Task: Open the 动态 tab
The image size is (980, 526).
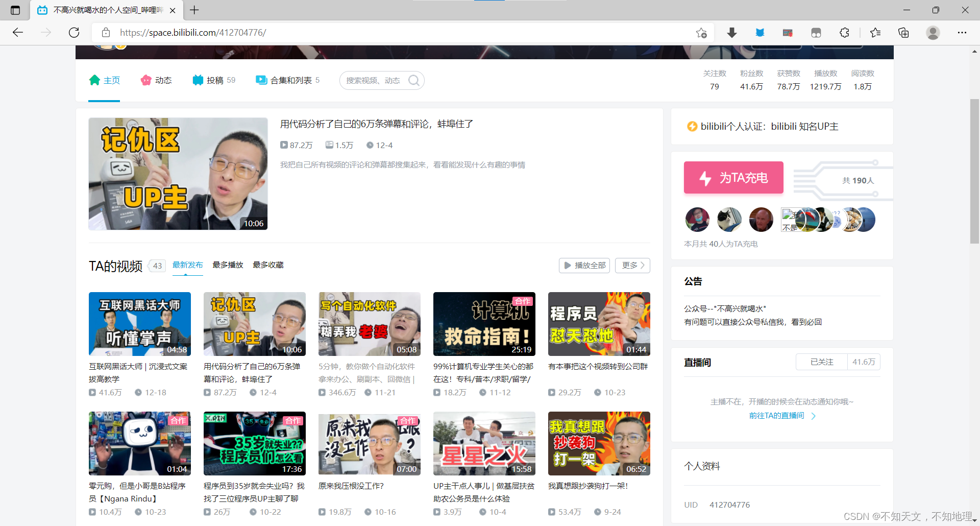Action: 156,80
